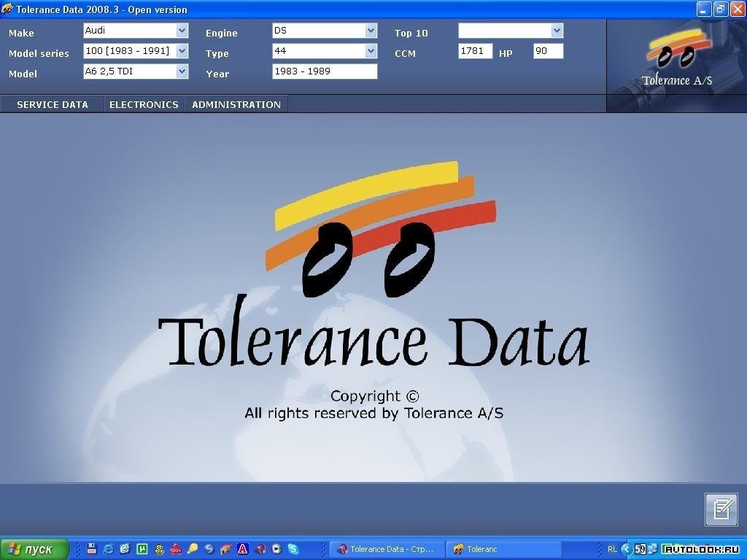
Task: Launch the orange striped wing quick-launch icon
Action: pos(226,549)
